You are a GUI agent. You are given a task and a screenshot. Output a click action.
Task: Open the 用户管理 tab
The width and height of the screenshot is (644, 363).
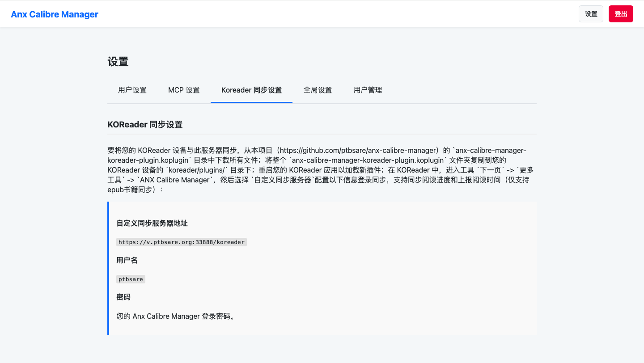(368, 90)
